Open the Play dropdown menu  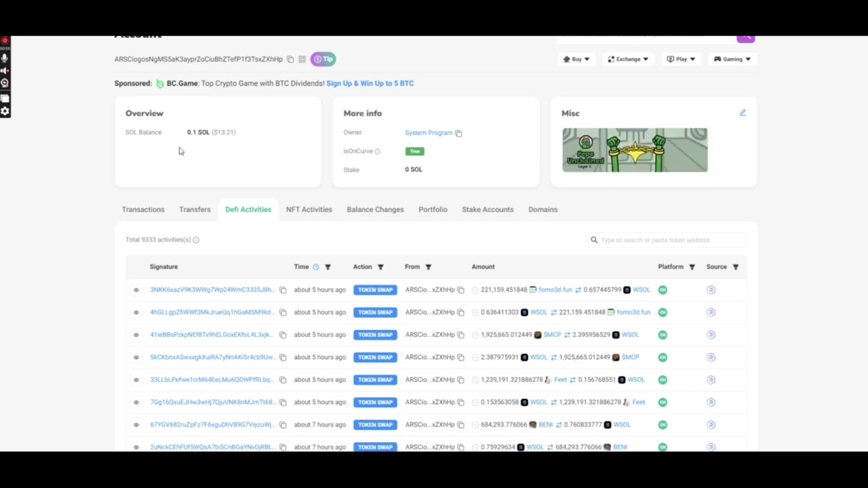pyautogui.click(x=680, y=59)
